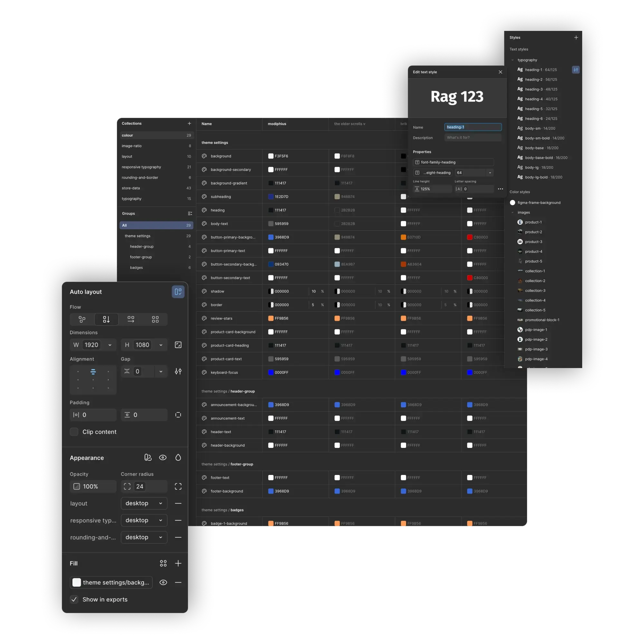Click the orange FF9B56 swatch for review-stars
Screen dimensions: 644x644
(x=271, y=318)
